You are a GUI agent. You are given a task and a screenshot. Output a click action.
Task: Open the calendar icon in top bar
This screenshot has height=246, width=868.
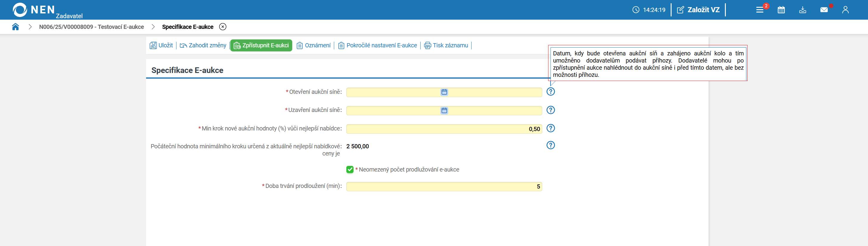click(781, 10)
